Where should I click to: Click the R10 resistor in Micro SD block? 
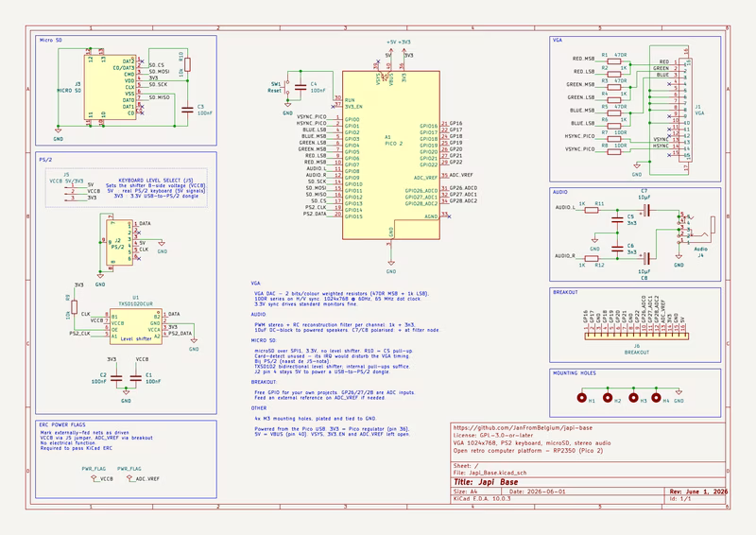click(187, 64)
